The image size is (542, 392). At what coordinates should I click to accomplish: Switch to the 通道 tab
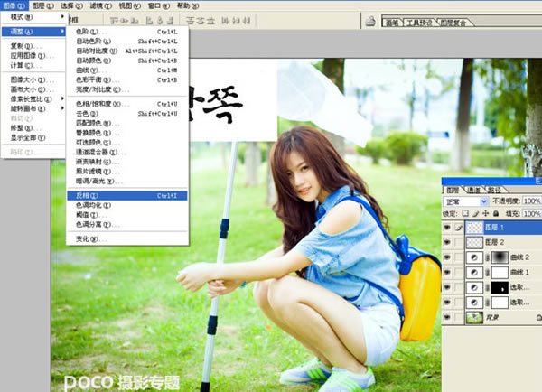click(x=473, y=190)
